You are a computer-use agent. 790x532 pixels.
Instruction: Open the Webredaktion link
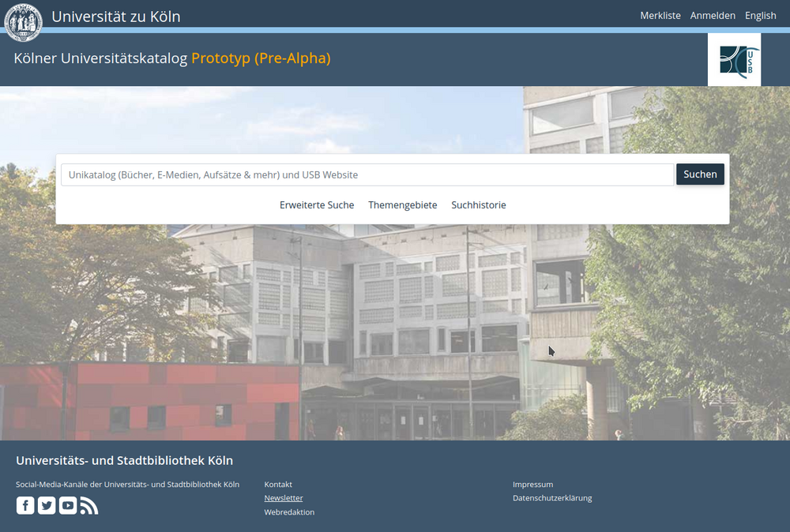[289, 512]
